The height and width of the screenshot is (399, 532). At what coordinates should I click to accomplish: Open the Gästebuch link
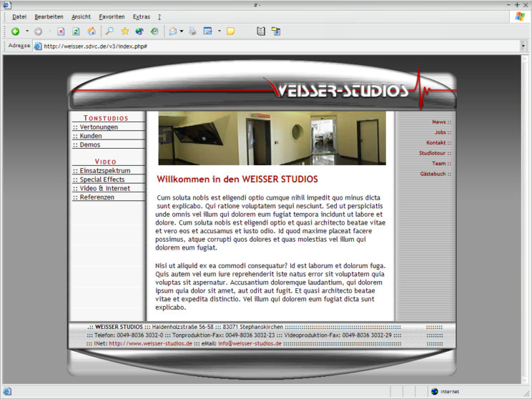[x=435, y=174]
